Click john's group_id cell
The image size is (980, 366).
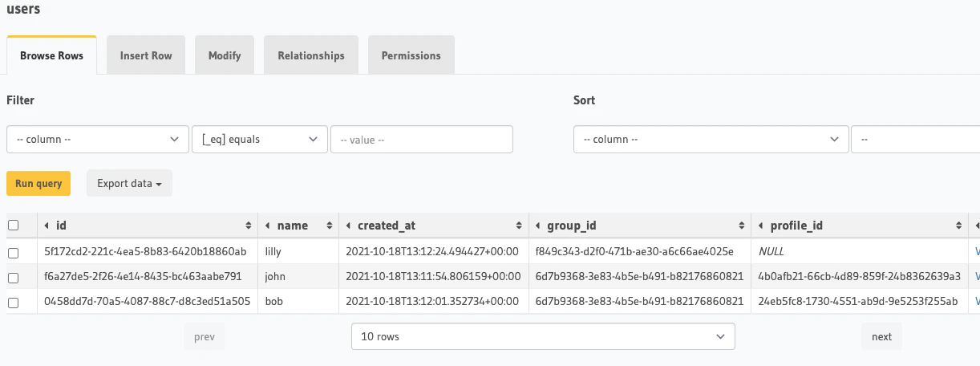[639, 277]
